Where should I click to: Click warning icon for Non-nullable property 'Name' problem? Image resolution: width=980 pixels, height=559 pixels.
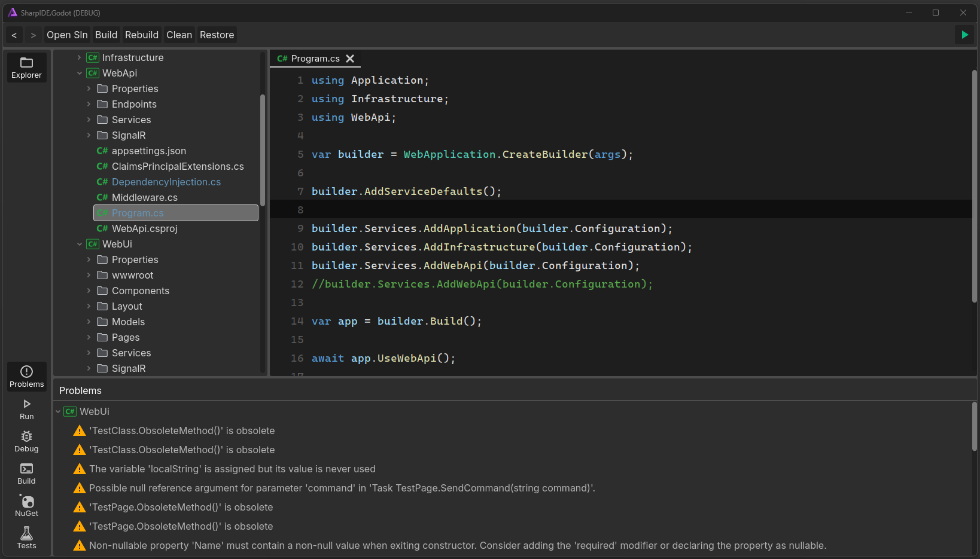[x=80, y=545]
